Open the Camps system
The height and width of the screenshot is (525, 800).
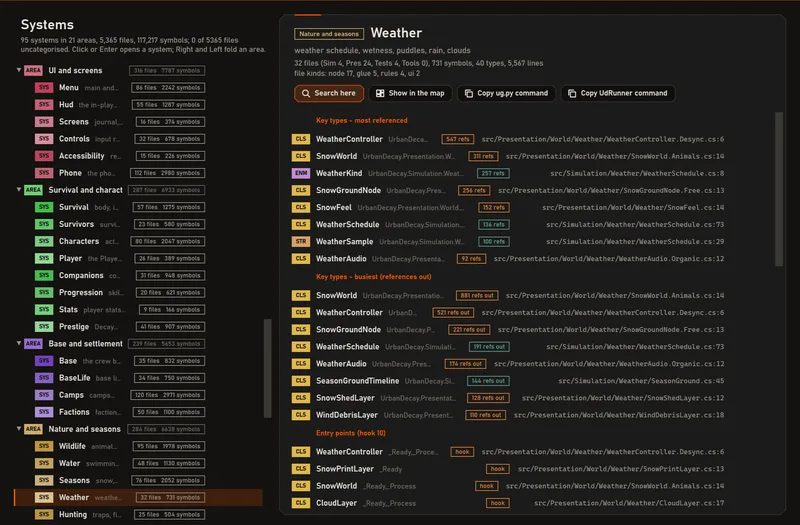[138, 395]
